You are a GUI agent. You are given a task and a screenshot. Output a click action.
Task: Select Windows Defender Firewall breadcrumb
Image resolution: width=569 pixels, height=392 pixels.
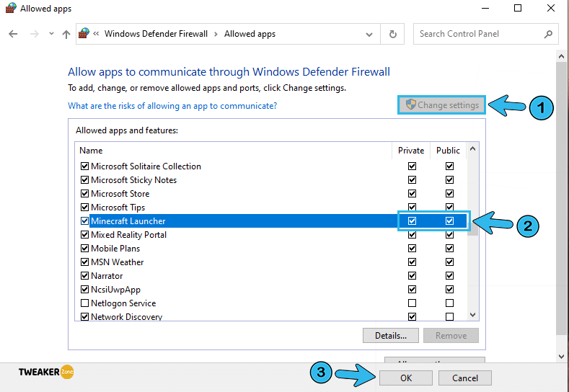tap(156, 34)
